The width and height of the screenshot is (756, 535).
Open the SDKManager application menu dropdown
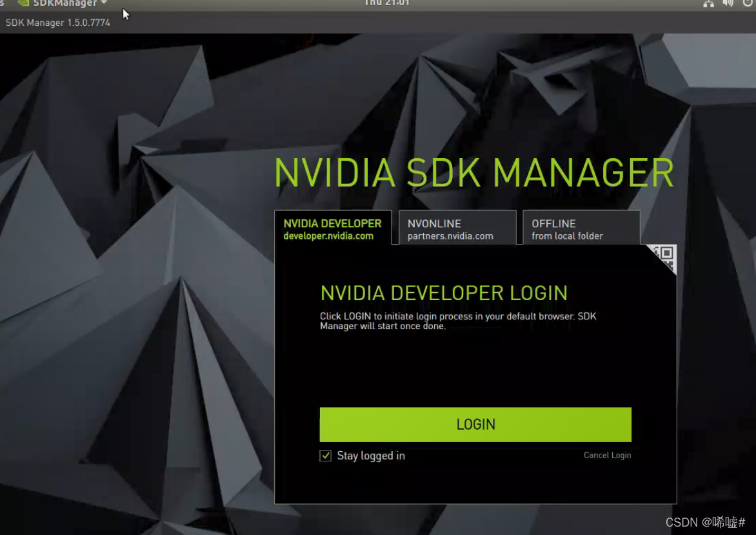coord(63,3)
